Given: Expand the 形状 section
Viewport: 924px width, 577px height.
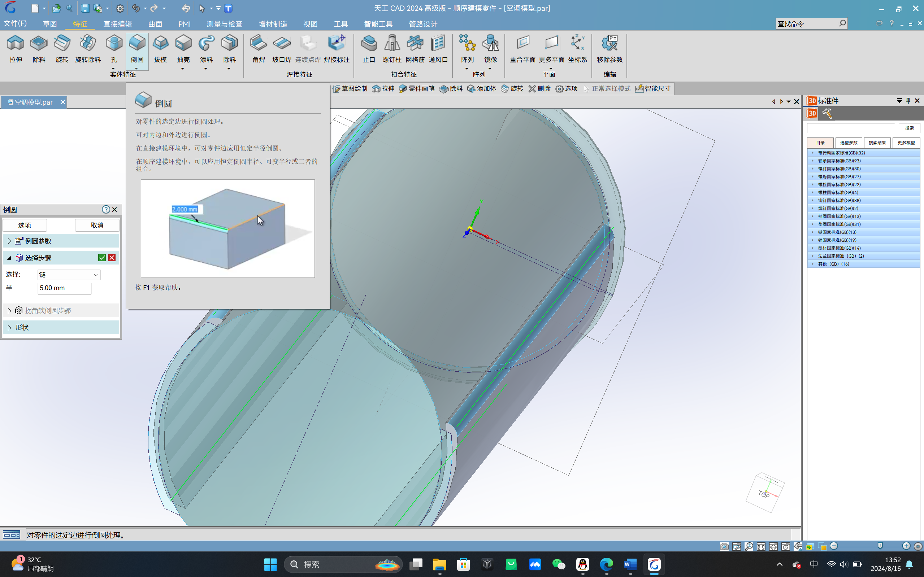Looking at the screenshot, I should pyautogui.click(x=9, y=327).
